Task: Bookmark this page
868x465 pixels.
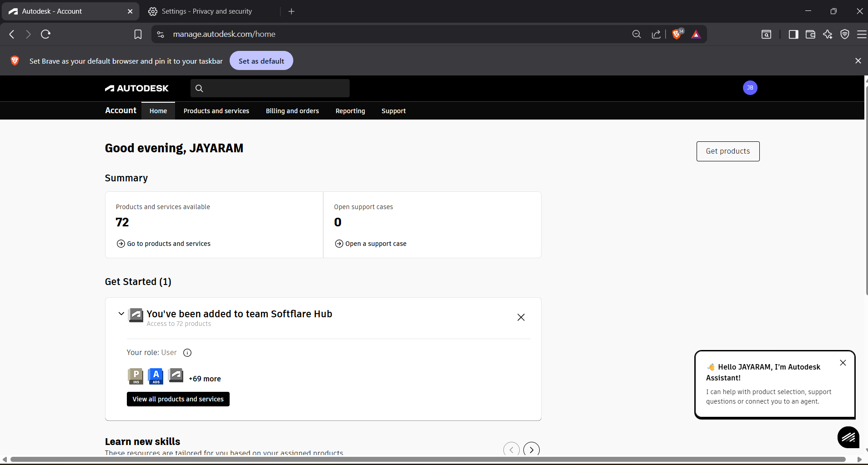Action: tap(138, 34)
